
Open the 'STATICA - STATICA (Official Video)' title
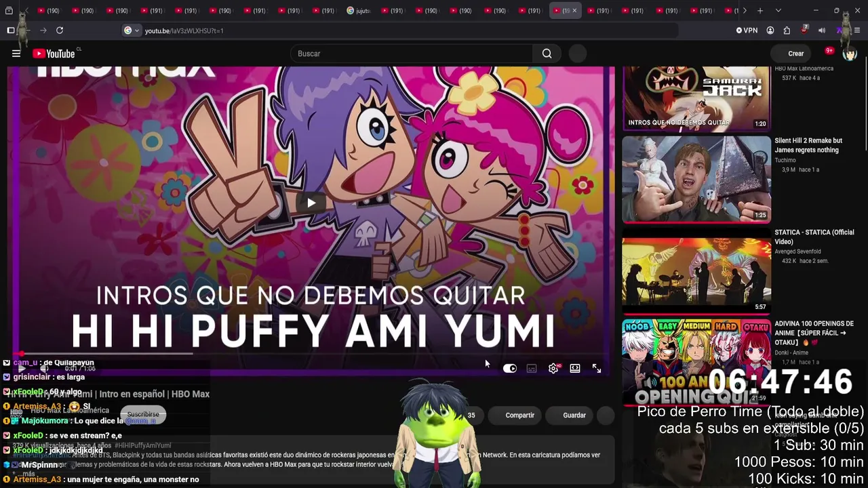pyautogui.click(x=814, y=237)
